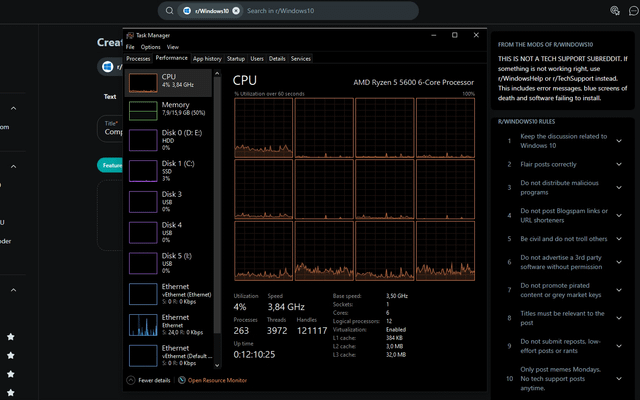Switch to the Processes tab
640x400 pixels.
138,59
